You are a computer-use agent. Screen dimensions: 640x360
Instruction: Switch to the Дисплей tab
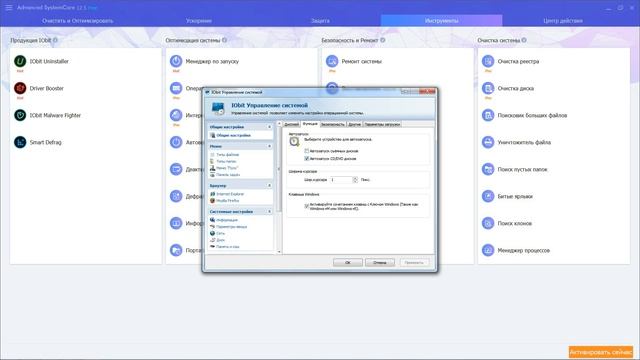click(x=291, y=124)
